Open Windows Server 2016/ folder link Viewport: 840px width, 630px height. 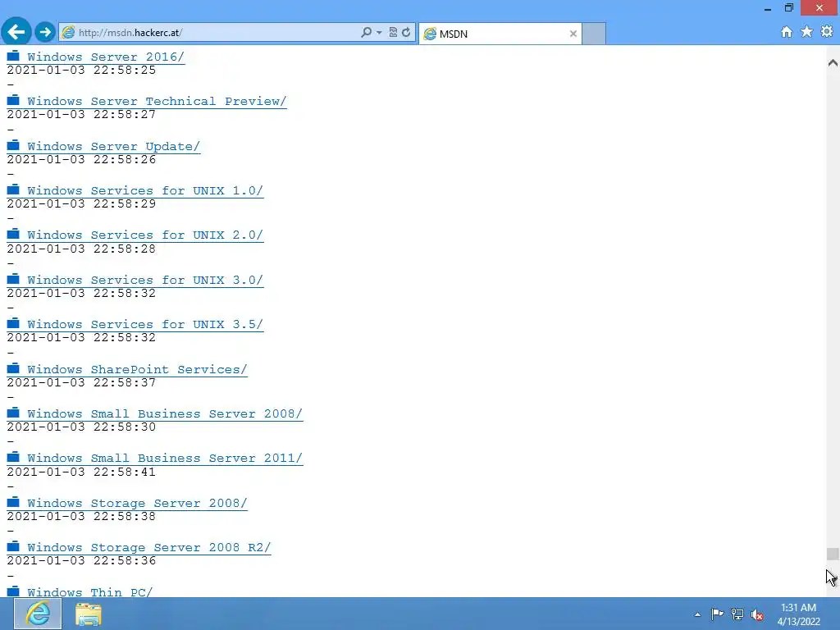pos(106,57)
